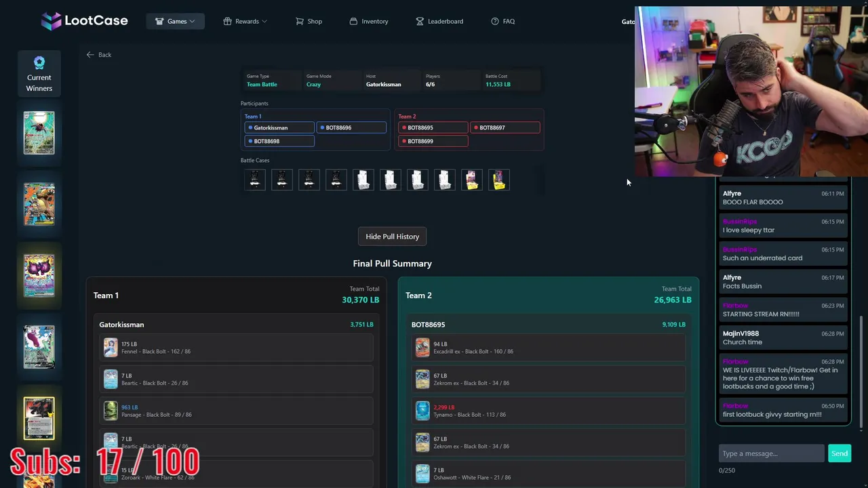Click the Oshawott card thumbnail
The image size is (868, 488).
pyautogui.click(x=422, y=474)
